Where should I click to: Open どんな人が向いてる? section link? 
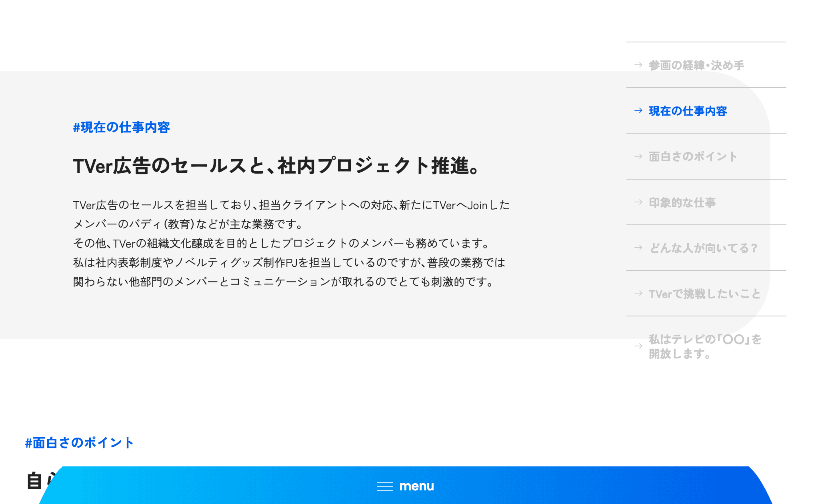click(x=703, y=248)
